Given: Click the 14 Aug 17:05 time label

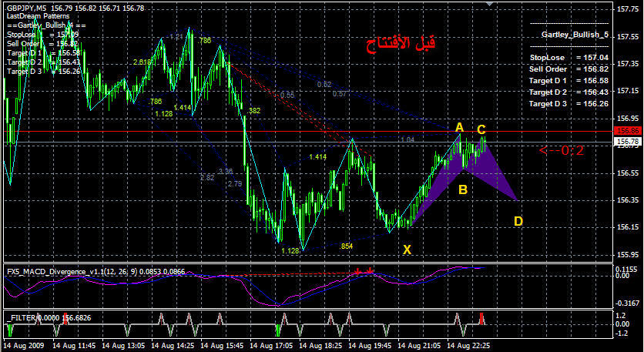Looking at the screenshot, I should pyautogui.click(x=271, y=345).
